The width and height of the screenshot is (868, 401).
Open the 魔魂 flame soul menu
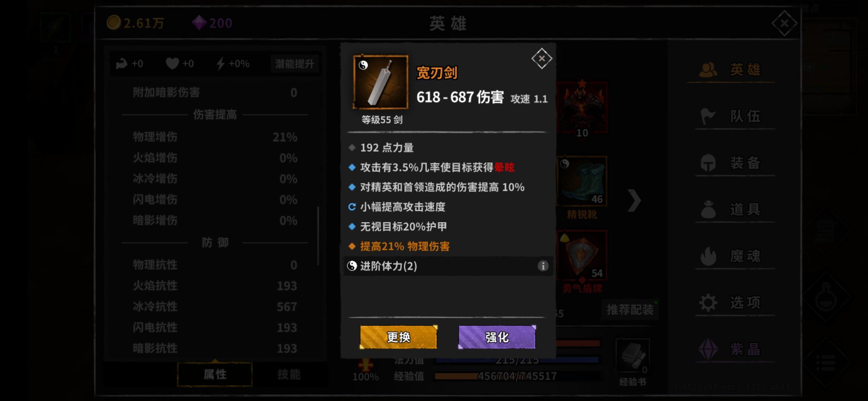[x=731, y=256]
